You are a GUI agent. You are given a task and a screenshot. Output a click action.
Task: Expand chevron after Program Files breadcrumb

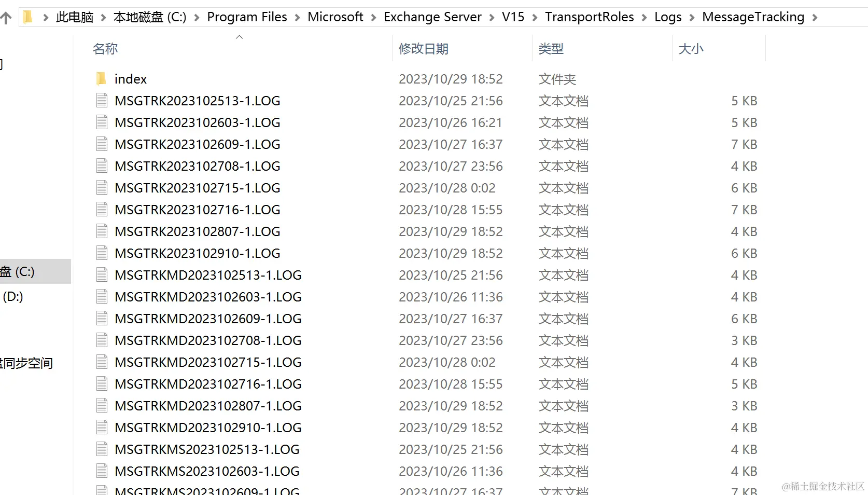(297, 18)
